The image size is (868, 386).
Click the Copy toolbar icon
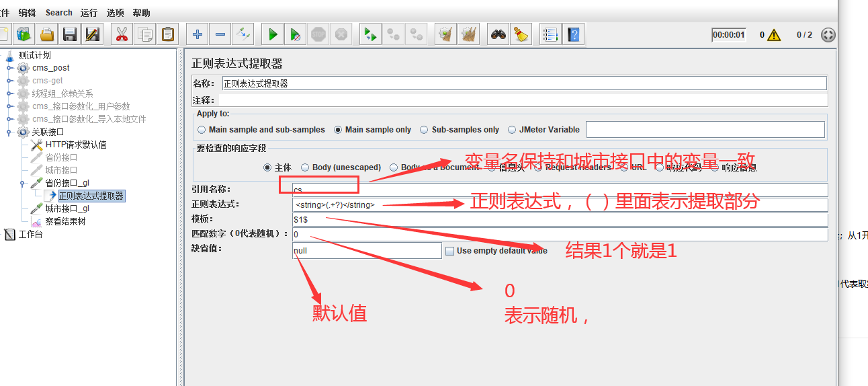click(144, 34)
